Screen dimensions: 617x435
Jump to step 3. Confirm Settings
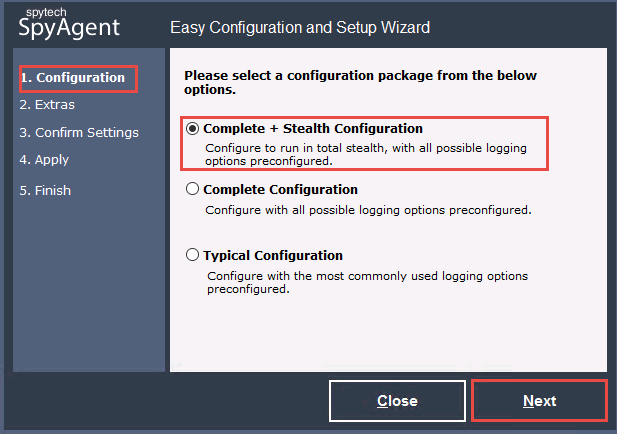(x=79, y=133)
